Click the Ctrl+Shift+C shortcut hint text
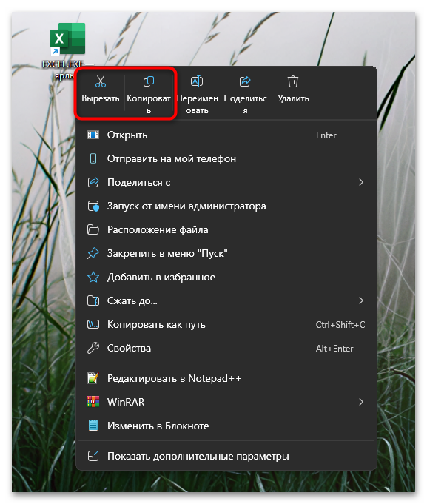Screen dimensions: 427x504 coord(340,325)
